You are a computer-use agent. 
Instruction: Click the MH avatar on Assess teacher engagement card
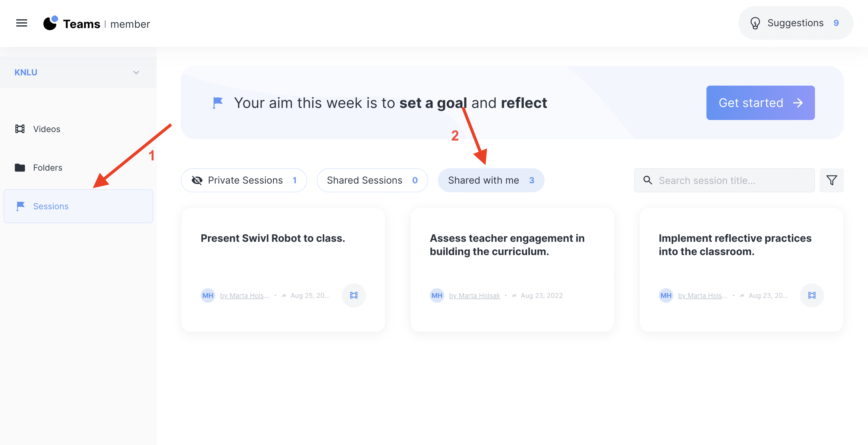[x=437, y=295]
